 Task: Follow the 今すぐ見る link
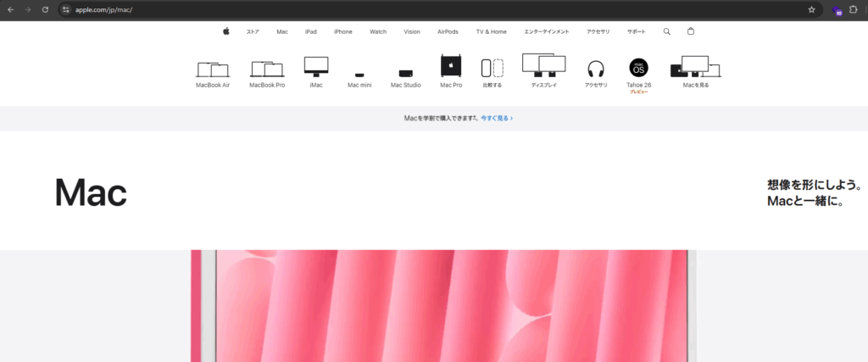pyautogui.click(x=497, y=119)
